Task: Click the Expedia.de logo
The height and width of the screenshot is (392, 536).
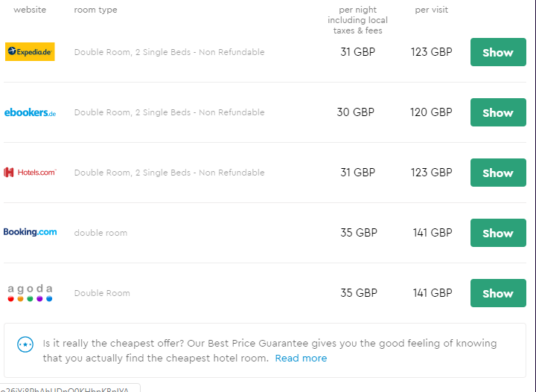Action: [30, 51]
